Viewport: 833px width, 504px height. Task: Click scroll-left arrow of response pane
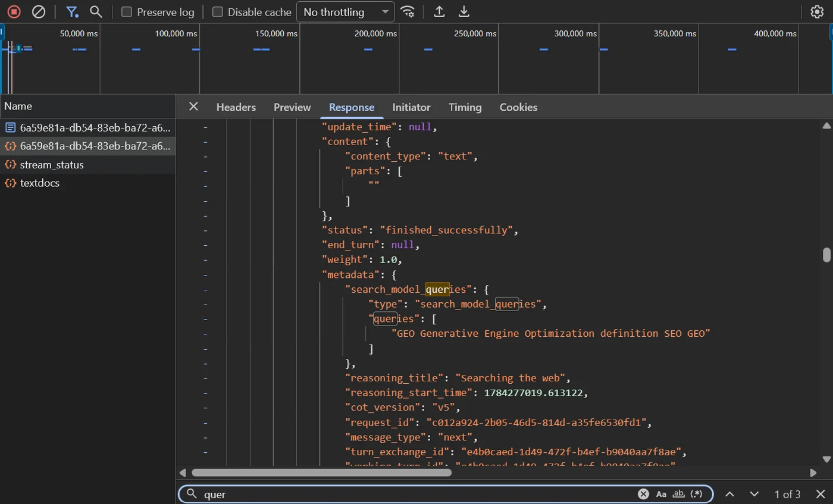183,472
